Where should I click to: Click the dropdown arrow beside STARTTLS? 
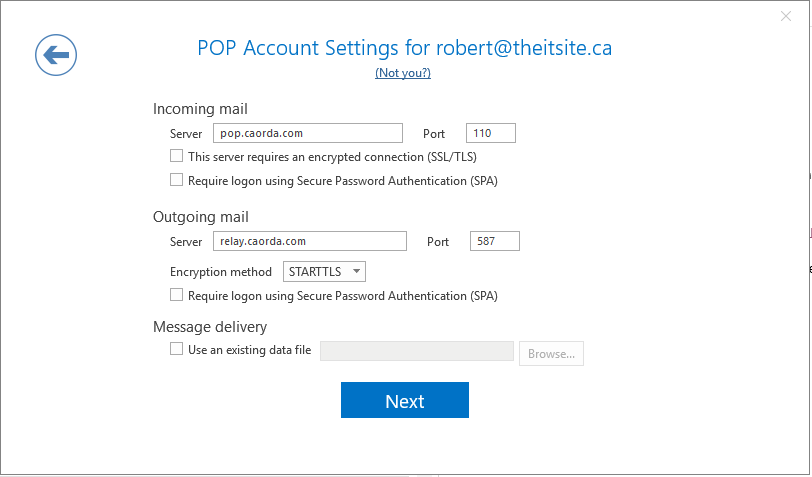(x=356, y=271)
